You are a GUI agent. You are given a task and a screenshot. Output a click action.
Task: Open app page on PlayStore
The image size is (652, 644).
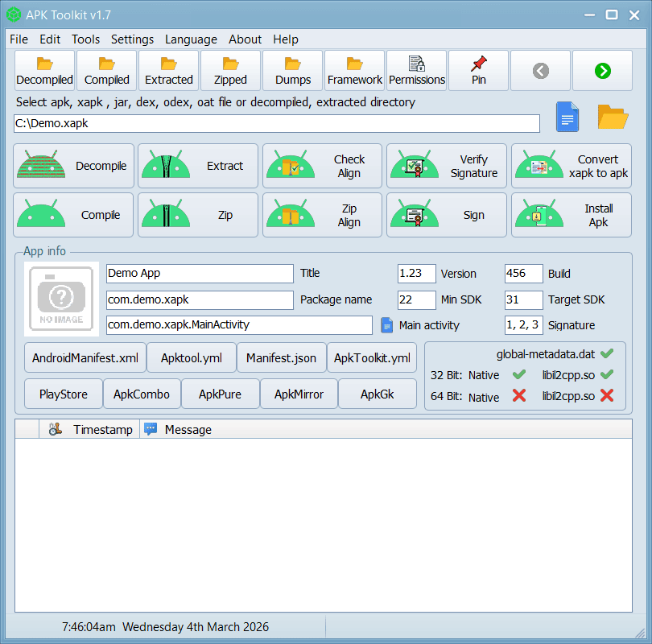pyautogui.click(x=64, y=394)
